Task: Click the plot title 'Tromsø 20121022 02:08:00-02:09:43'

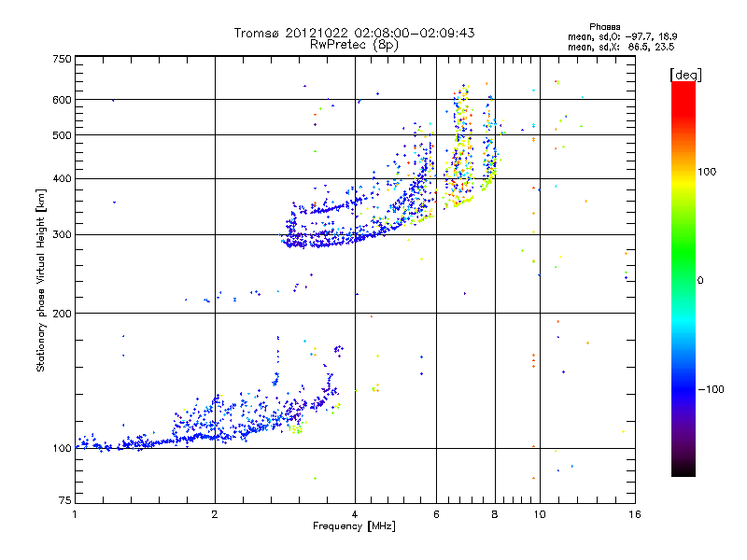Action: point(354,33)
